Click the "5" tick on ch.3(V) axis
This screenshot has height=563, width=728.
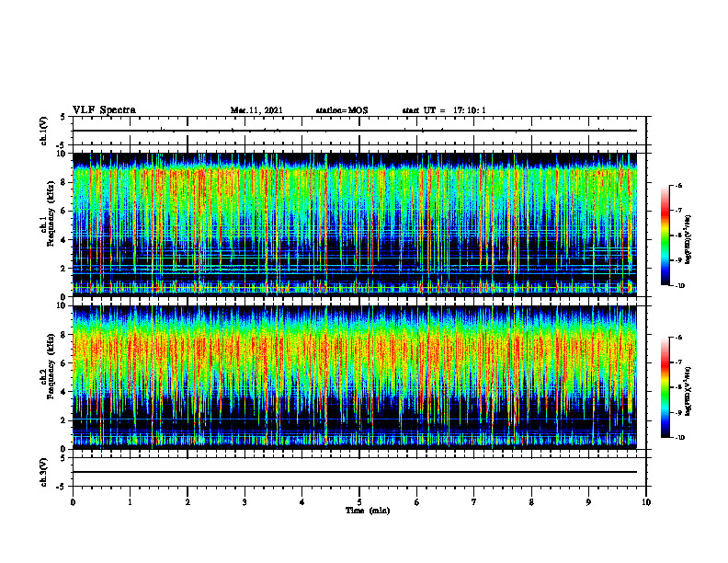pyautogui.click(x=63, y=458)
